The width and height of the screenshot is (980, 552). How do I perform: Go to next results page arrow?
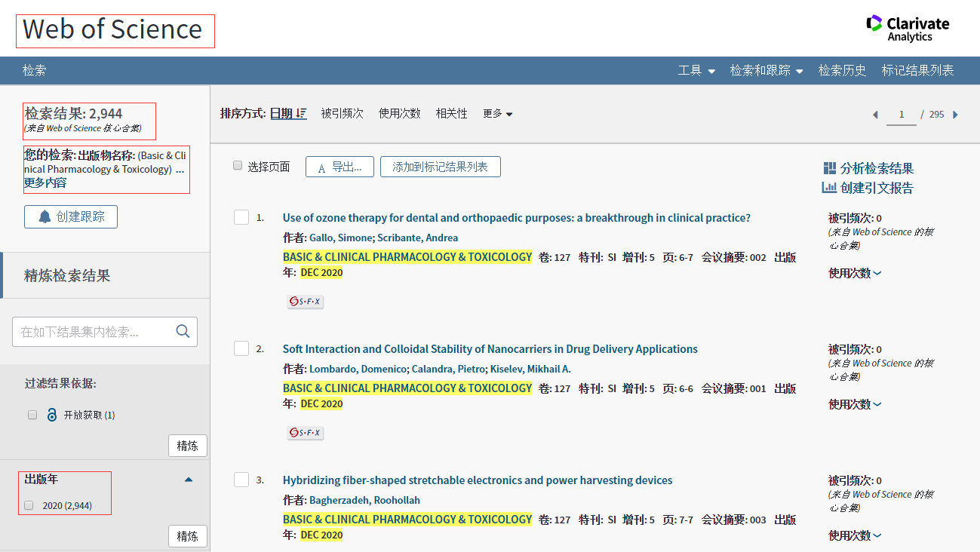point(955,115)
